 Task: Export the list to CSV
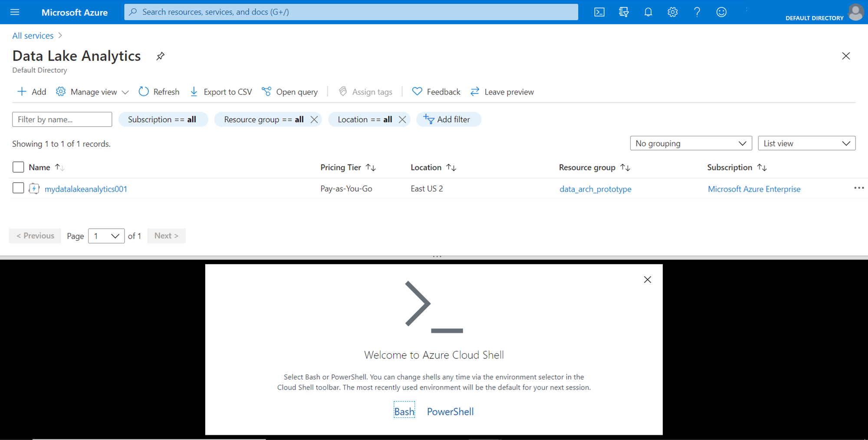pos(221,92)
